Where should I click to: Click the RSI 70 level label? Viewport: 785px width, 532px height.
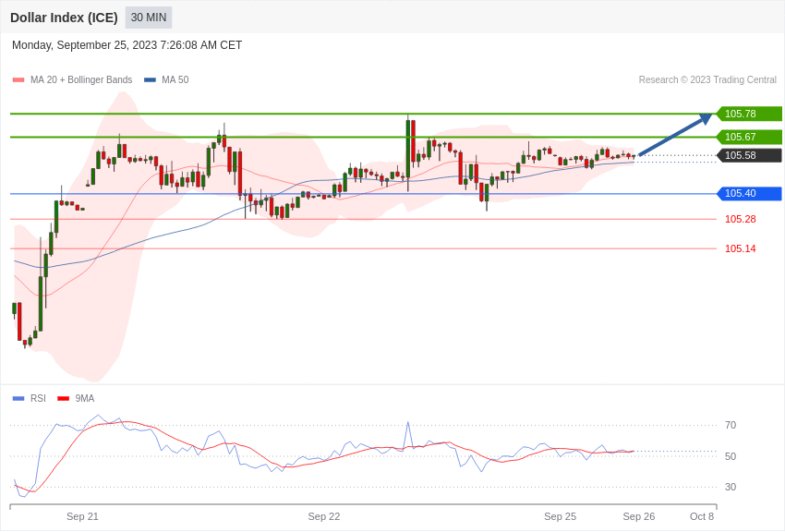731,426
